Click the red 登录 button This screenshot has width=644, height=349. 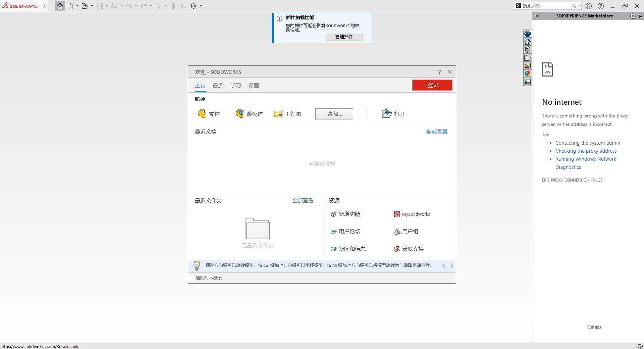point(432,85)
